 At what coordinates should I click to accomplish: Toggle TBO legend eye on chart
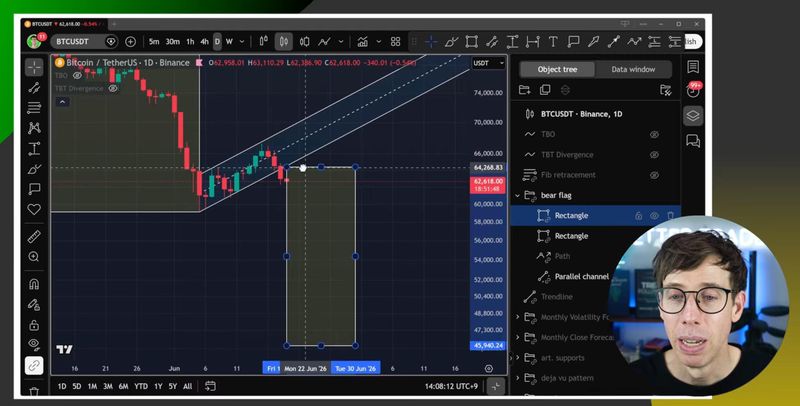pyautogui.click(x=77, y=75)
